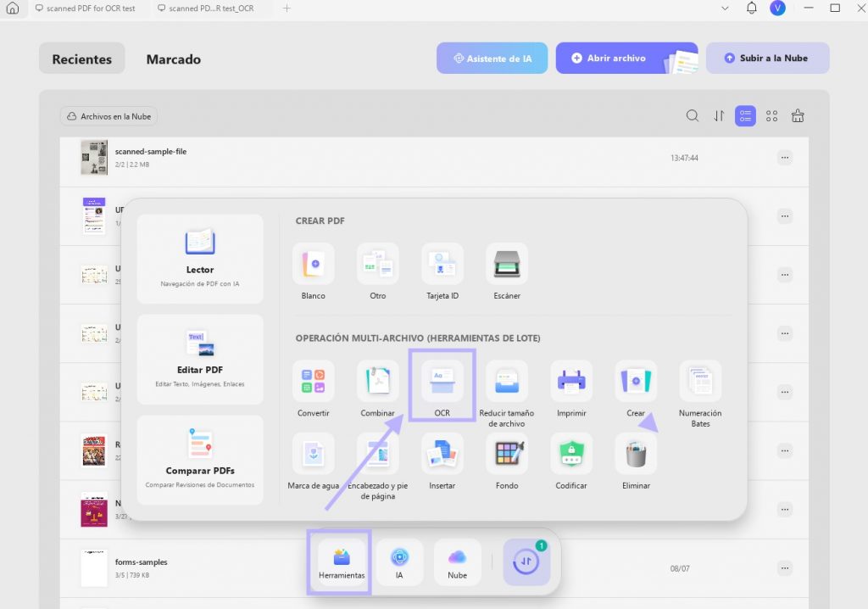
Task: Open Encabezado y pie de página tool
Action: [x=377, y=454]
